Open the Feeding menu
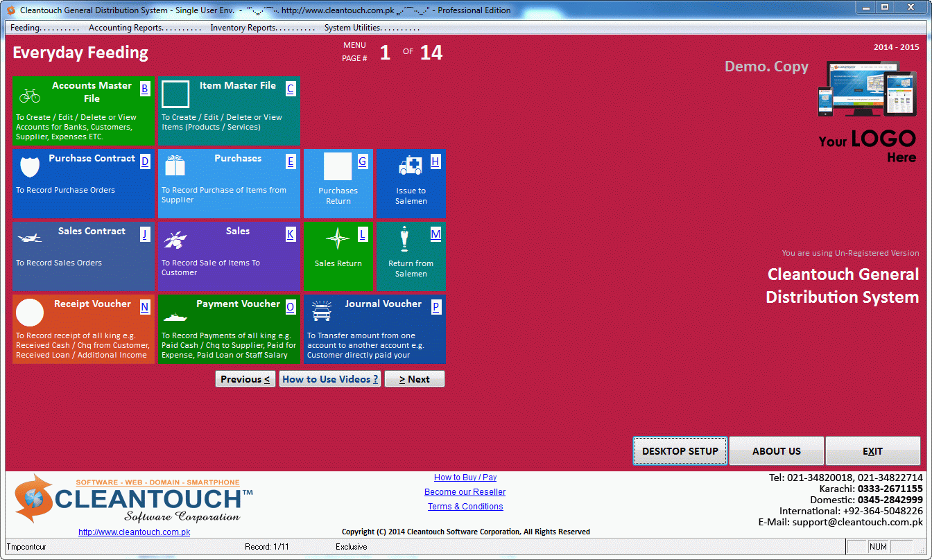Screen dimensions: 932x560 coord(44,28)
